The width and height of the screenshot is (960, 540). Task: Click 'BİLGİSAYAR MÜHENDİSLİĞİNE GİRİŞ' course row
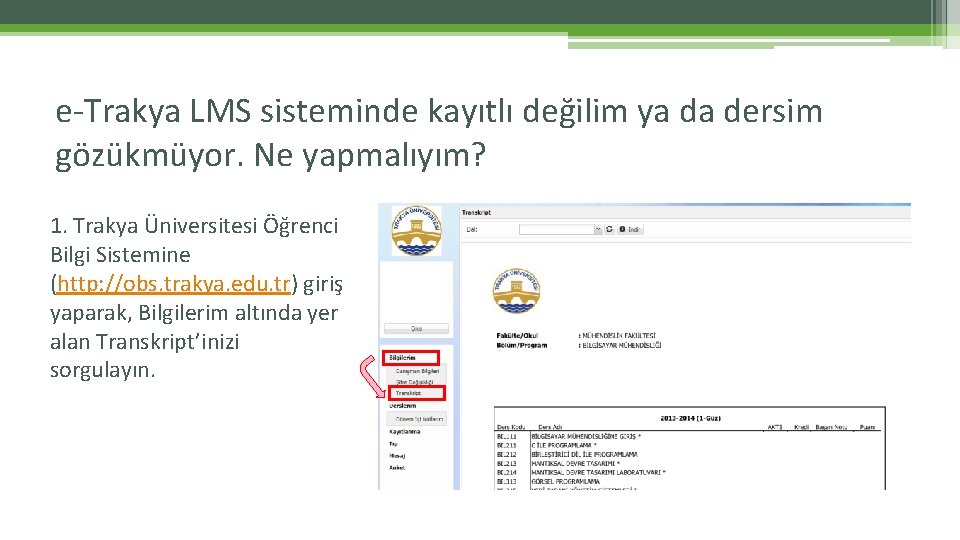pyautogui.click(x=586, y=437)
